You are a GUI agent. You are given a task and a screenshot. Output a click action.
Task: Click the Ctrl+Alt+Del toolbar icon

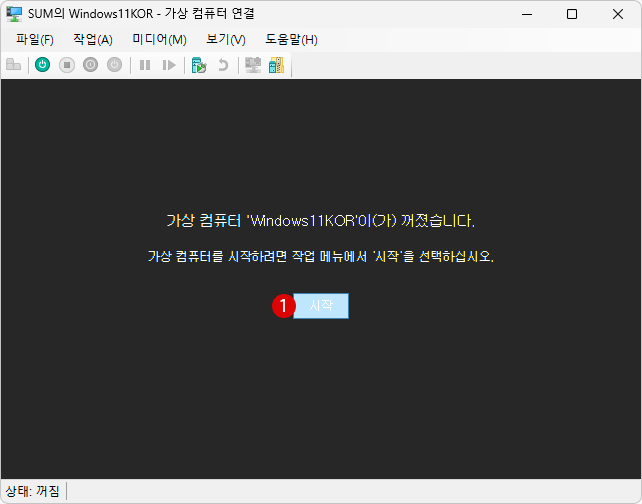tap(14, 65)
